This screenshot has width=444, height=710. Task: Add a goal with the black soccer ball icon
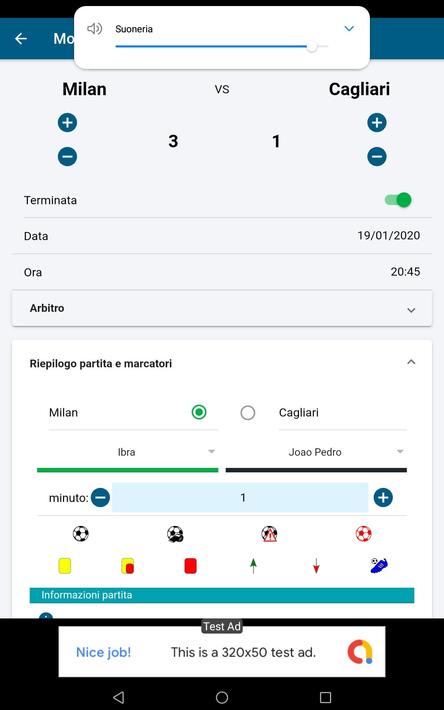coord(81,533)
